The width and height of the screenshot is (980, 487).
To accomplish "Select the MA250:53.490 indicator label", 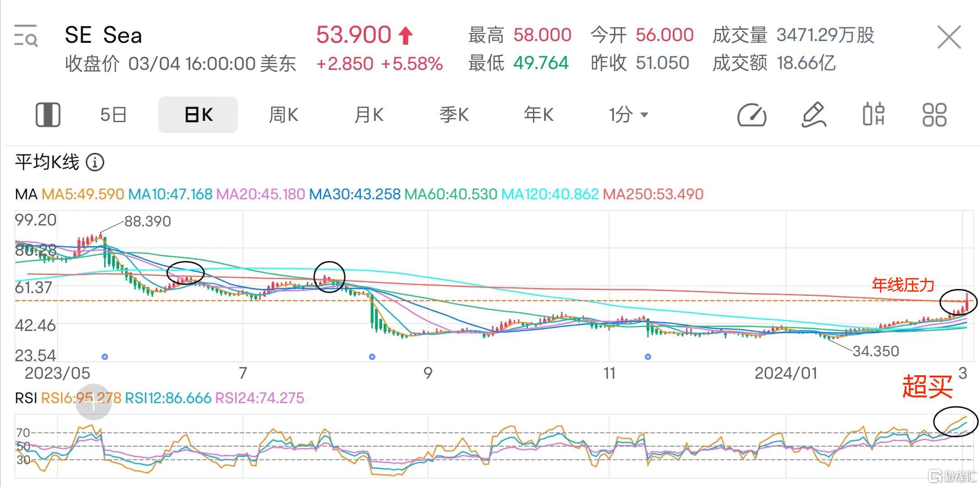I will 653,194.
